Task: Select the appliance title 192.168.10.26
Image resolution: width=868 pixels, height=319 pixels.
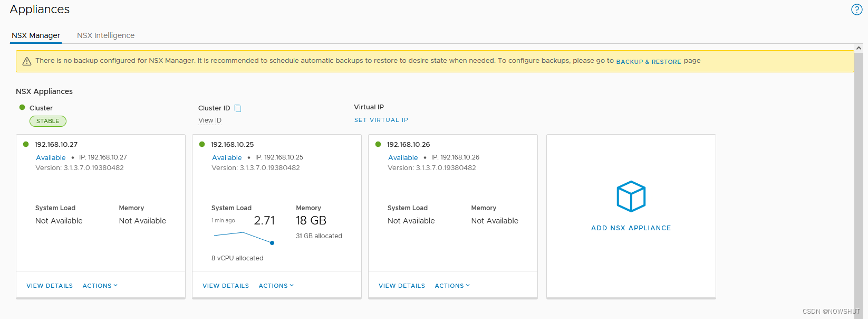Action: [408, 144]
